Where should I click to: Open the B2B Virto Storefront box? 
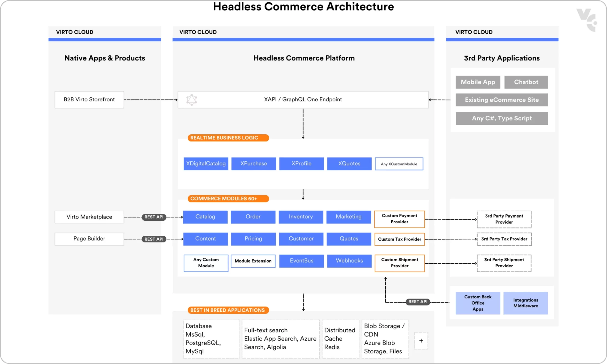pyautogui.click(x=89, y=100)
